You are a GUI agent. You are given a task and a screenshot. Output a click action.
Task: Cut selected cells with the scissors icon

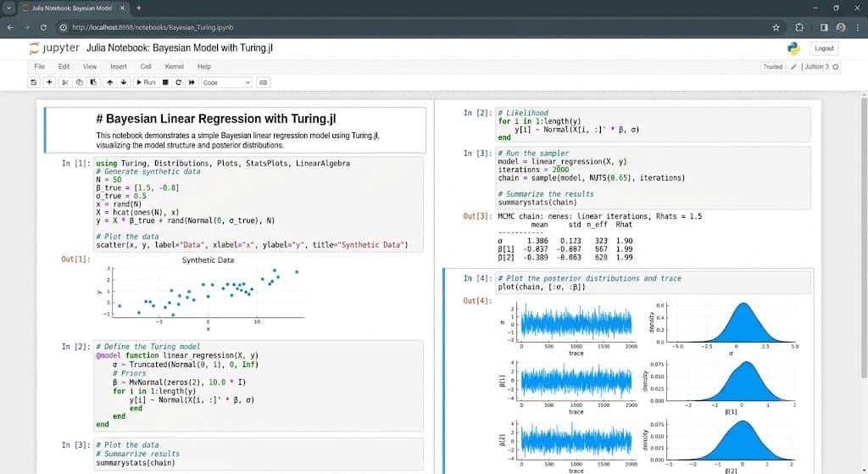pyautogui.click(x=64, y=82)
